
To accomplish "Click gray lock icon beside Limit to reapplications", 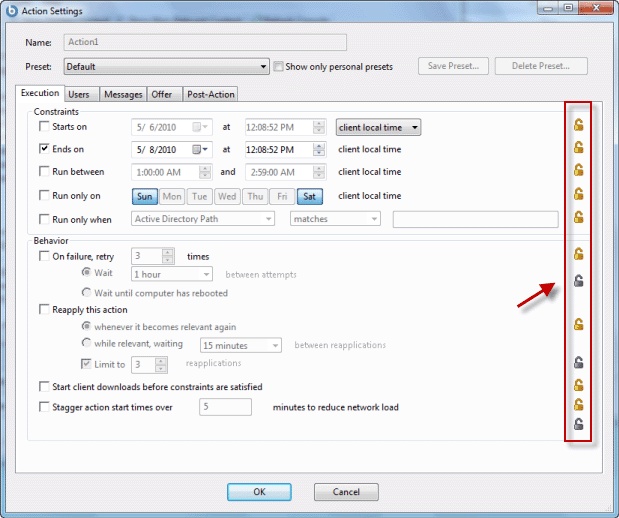I will coord(578,362).
